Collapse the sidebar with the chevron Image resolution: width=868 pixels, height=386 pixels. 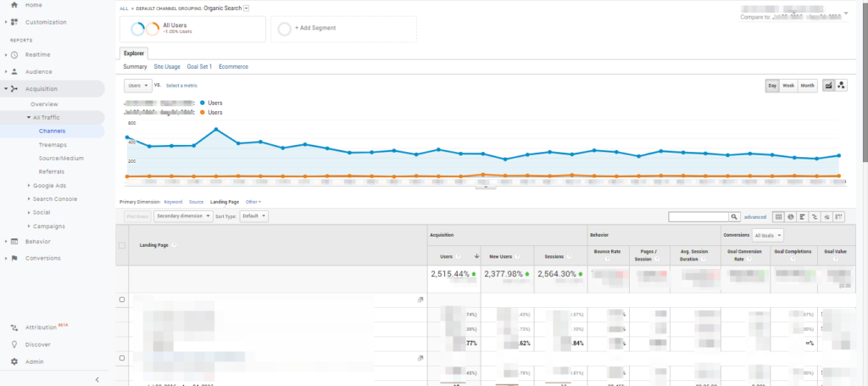97,379
